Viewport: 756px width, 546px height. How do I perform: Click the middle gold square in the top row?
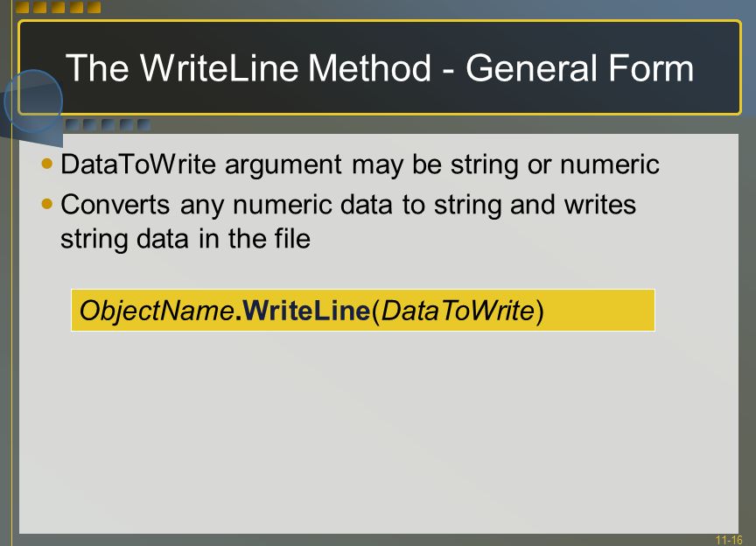(x=59, y=7)
